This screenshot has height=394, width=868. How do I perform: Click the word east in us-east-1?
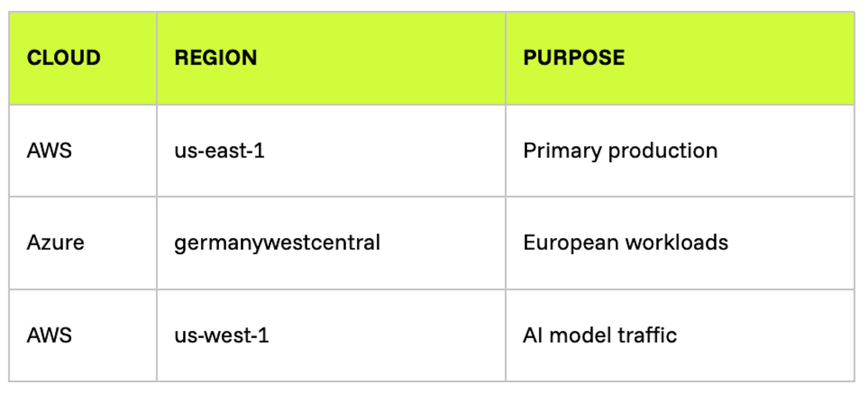tap(225, 150)
